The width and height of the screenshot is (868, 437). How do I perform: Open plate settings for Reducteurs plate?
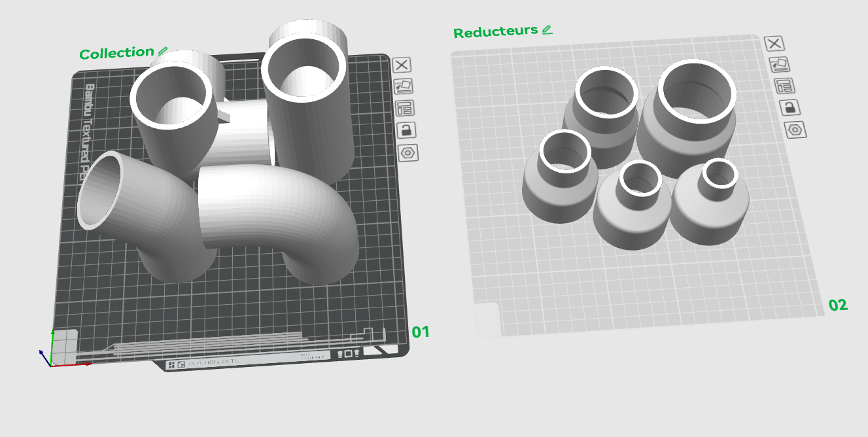[795, 130]
